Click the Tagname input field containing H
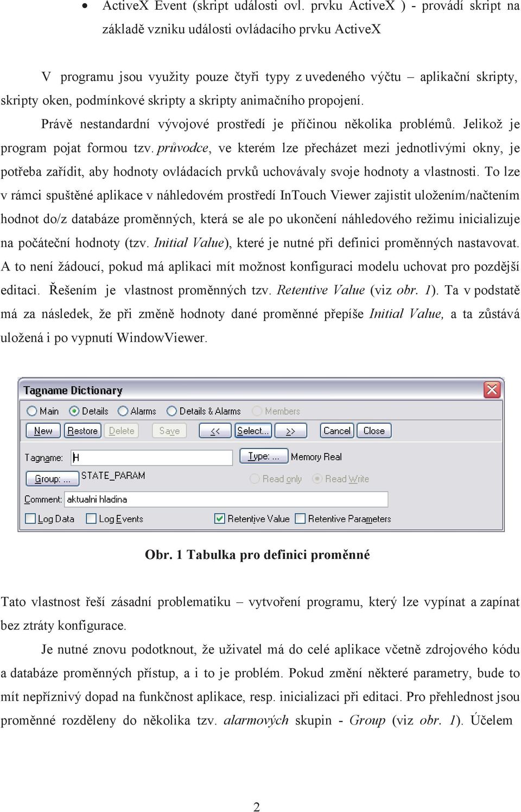The image size is (521, 812). tap(152, 457)
